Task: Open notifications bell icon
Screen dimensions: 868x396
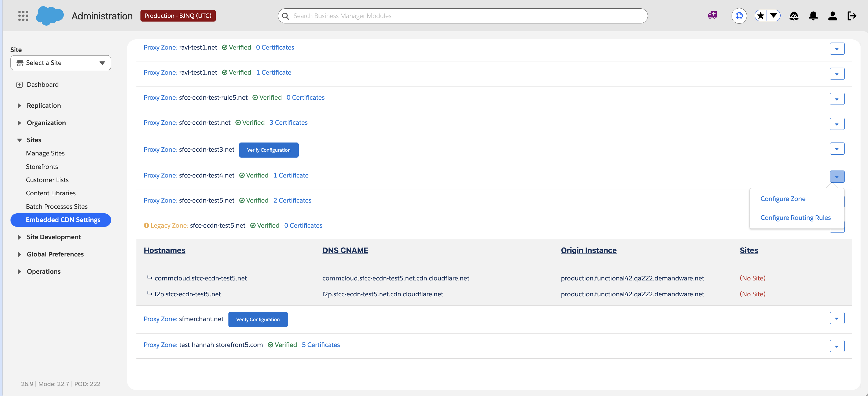Action: tap(813, 16)
